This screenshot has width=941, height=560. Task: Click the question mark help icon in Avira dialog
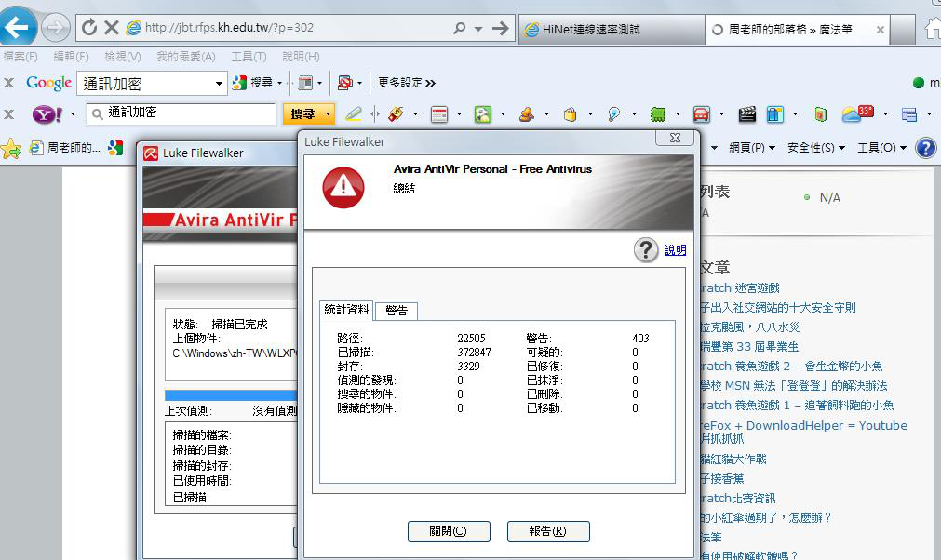646,249
